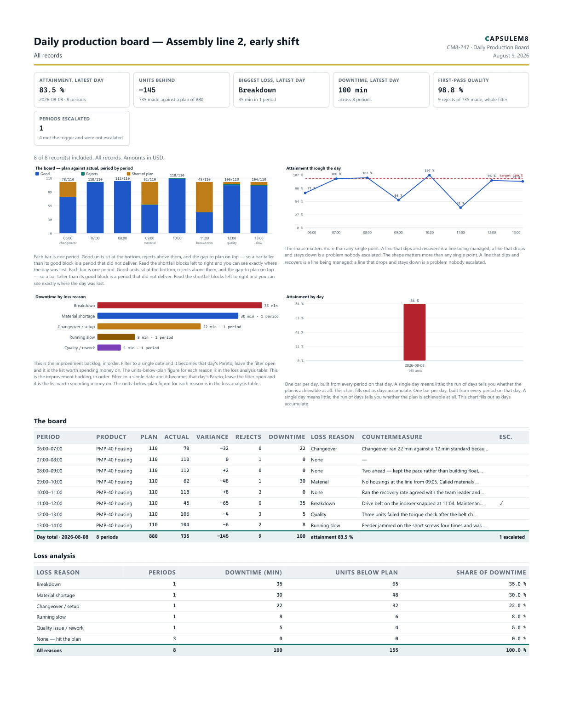Click the Short of plan legend swatch
Screen dimensions: 563x728
(128, 174)
